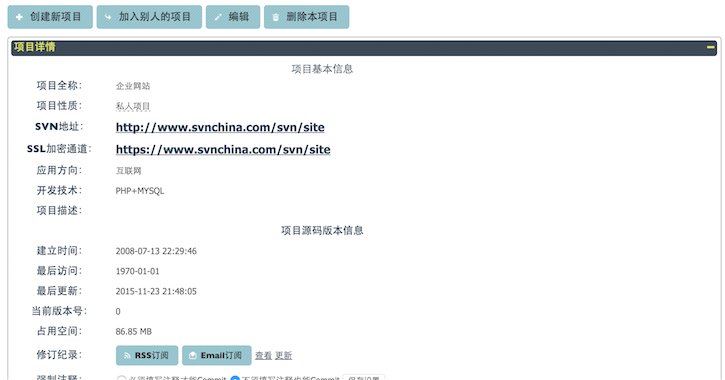
Task: Click current version number value 0
Action: [118, 312]
